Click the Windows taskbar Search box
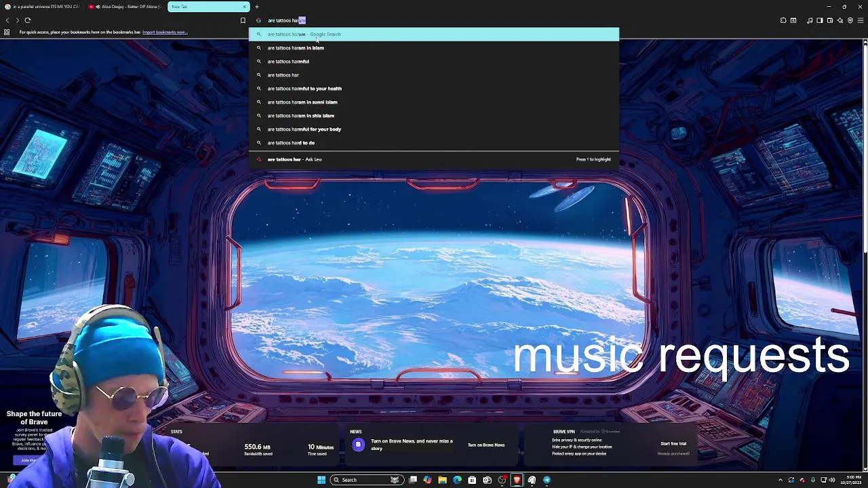868x488 pixels. tap(366, 480)
